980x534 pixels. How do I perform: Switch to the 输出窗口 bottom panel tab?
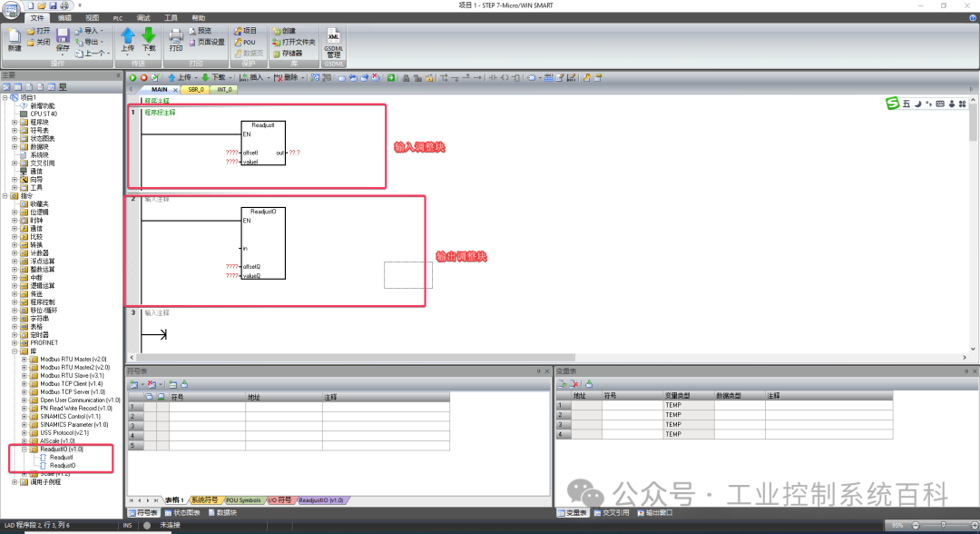point(655,513)
